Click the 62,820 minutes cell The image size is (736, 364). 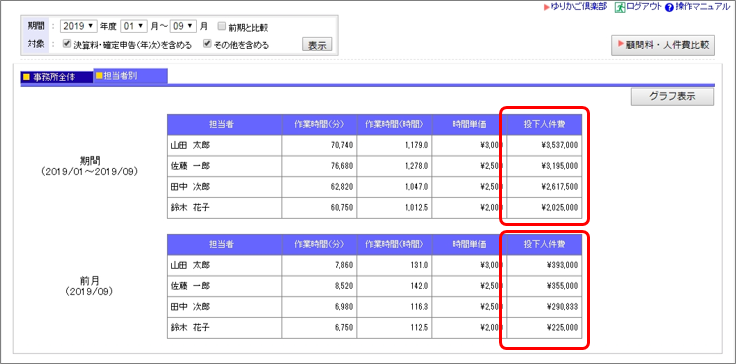[319, 187]
